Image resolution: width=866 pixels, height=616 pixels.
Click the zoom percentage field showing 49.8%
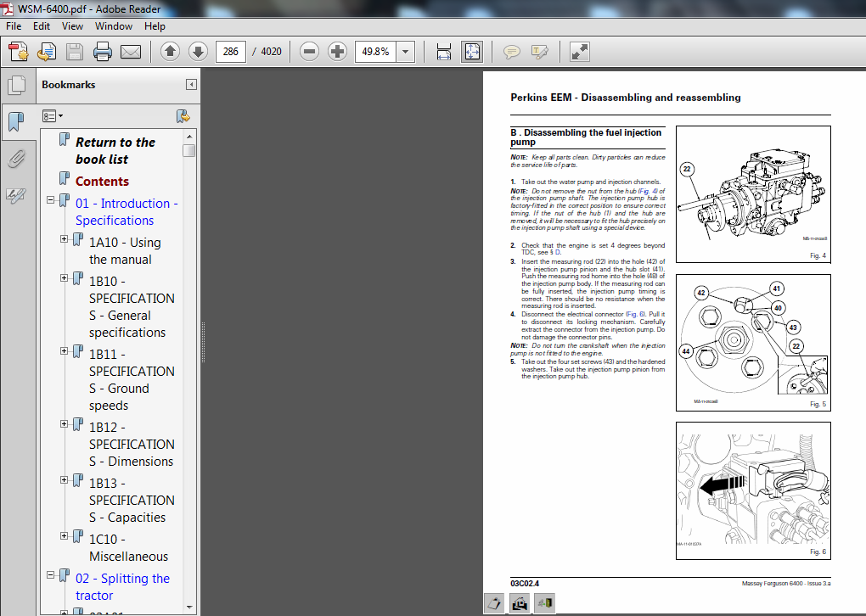[375, 52]
